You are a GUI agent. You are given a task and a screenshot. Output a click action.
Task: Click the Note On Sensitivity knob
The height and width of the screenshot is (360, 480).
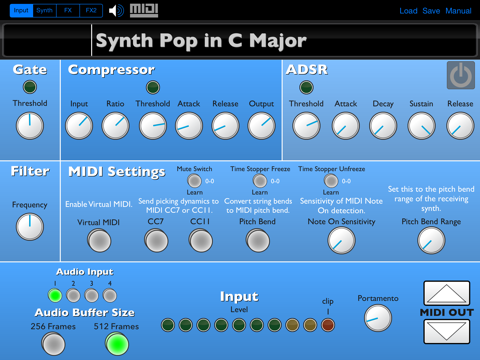tap(341, 240)
